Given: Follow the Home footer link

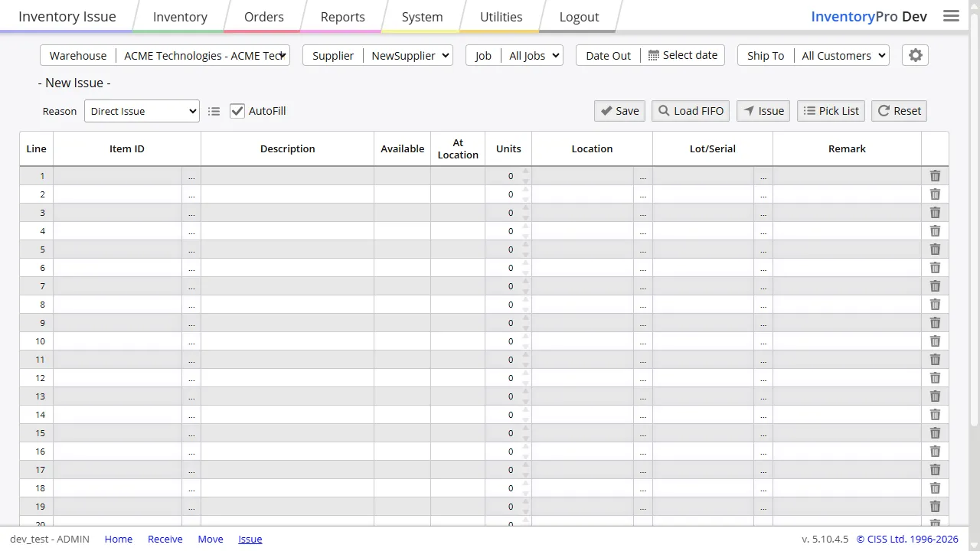Looking at the screenshot, I should [119, 539].
